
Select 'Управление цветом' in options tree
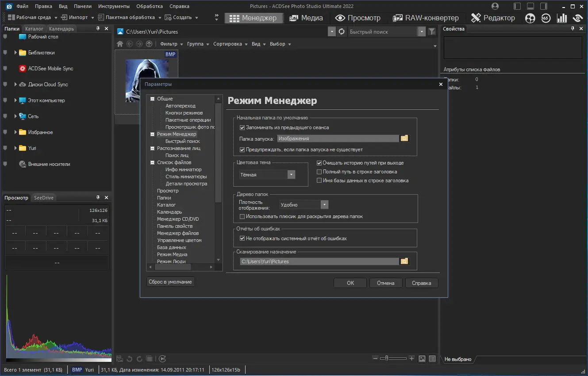(179, 240)
